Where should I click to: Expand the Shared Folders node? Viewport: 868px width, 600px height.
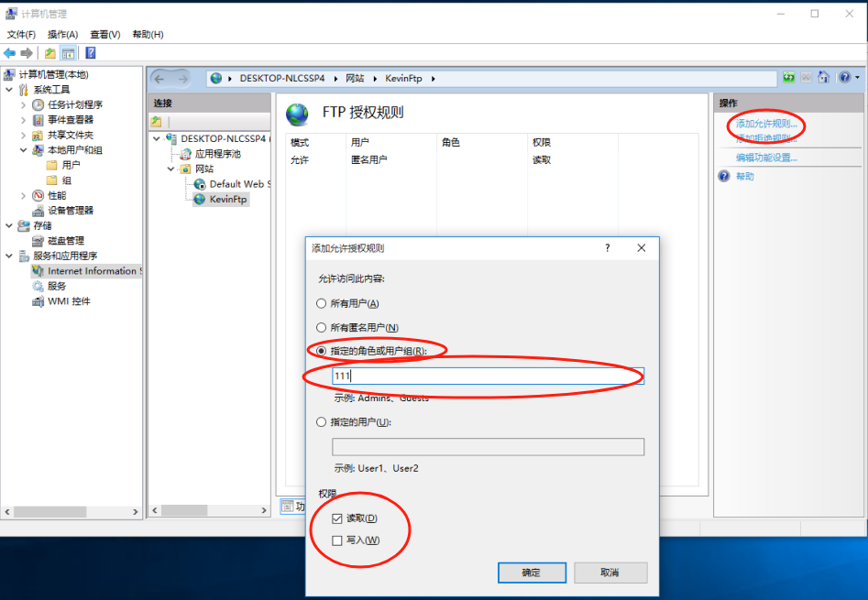(x=23, y=135)
